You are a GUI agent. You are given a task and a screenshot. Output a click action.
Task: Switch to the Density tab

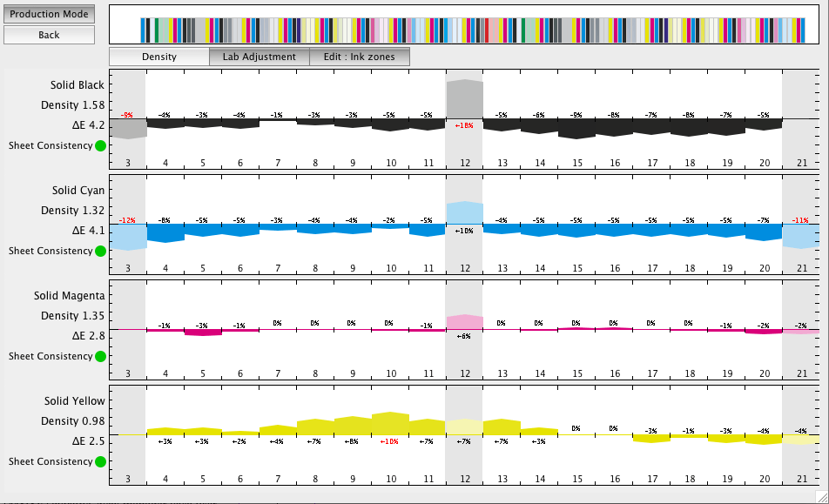[x=158, y=57]
